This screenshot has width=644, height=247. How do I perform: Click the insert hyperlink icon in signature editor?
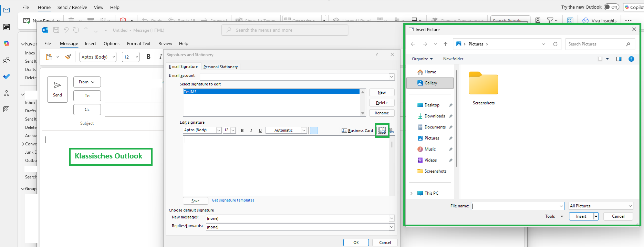[x=391, y=131]
